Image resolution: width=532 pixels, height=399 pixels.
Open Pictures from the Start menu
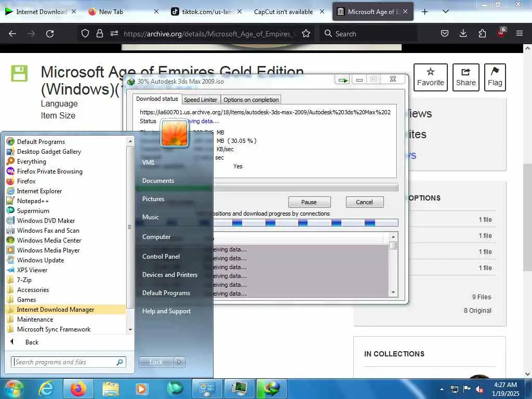coord(153,199)
